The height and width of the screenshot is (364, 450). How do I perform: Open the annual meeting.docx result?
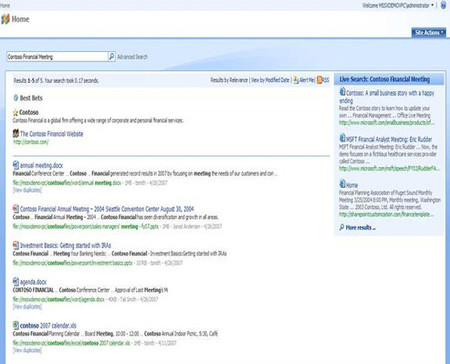tap(41, 165)
